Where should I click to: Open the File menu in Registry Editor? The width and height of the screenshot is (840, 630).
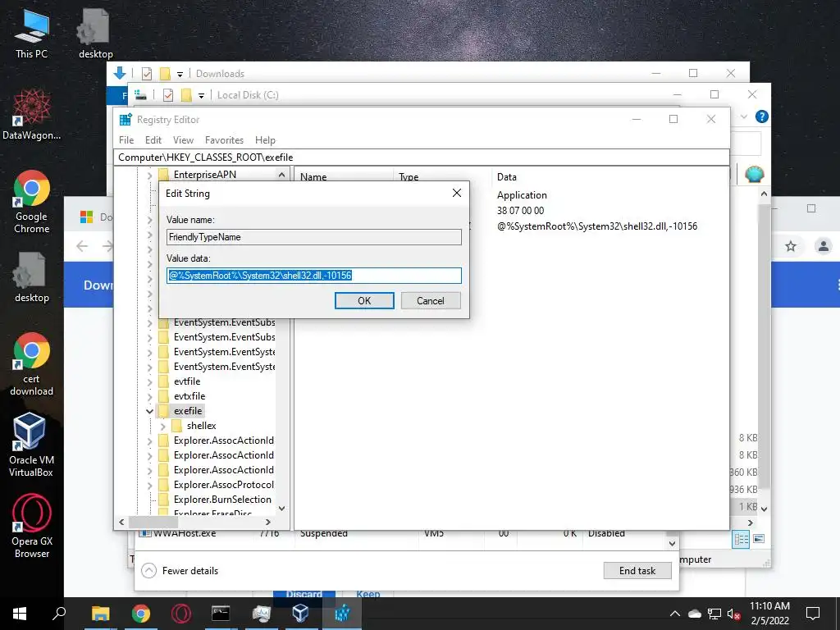[x=126, y=139]
